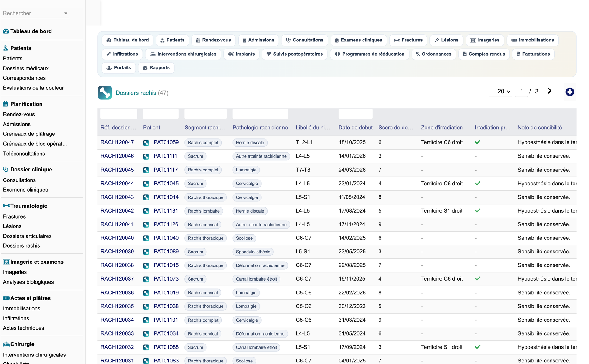Click the Date de début filter field
The width and height of the screenshot is (589, 364).
[355, 114]
